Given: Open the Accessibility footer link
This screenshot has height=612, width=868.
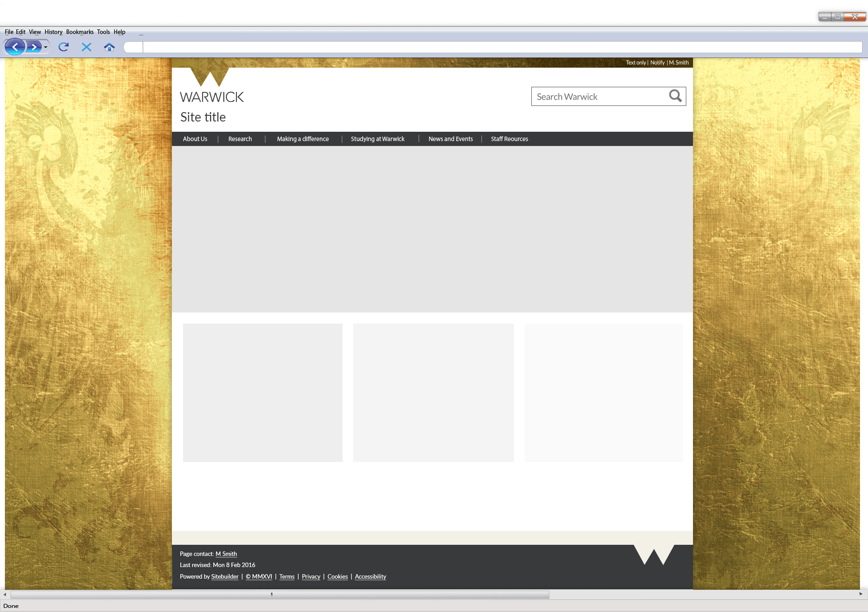Looking at the screenshot, I should (370, 576).
